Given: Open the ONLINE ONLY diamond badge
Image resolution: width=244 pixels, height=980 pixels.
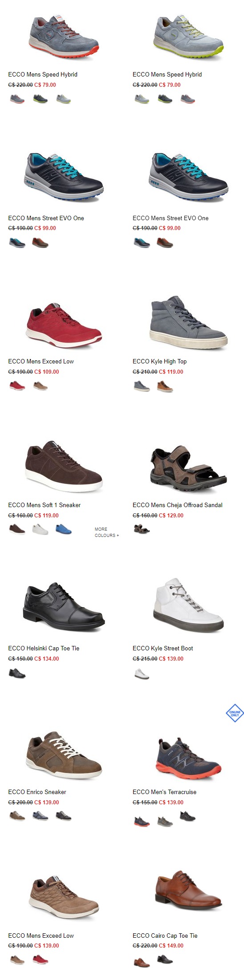Looking at the screenshot, I should [x=235, y=713].
